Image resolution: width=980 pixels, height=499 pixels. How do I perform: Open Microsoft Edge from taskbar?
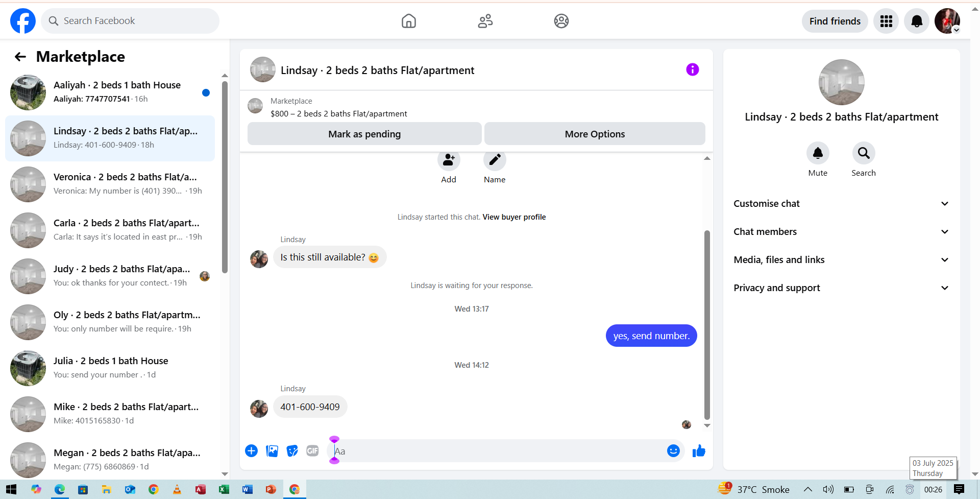pos(60,489)
